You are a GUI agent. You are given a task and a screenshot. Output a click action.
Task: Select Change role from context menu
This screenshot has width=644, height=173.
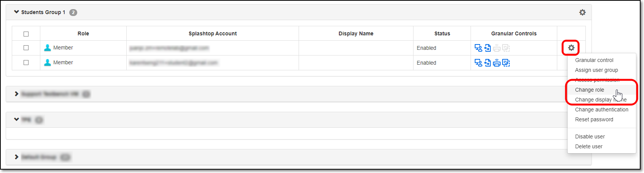(x=589, y=90)
